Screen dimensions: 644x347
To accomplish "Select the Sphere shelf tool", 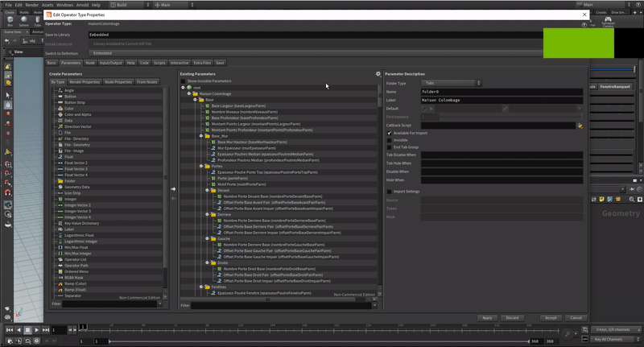I will tap(24, 21).
